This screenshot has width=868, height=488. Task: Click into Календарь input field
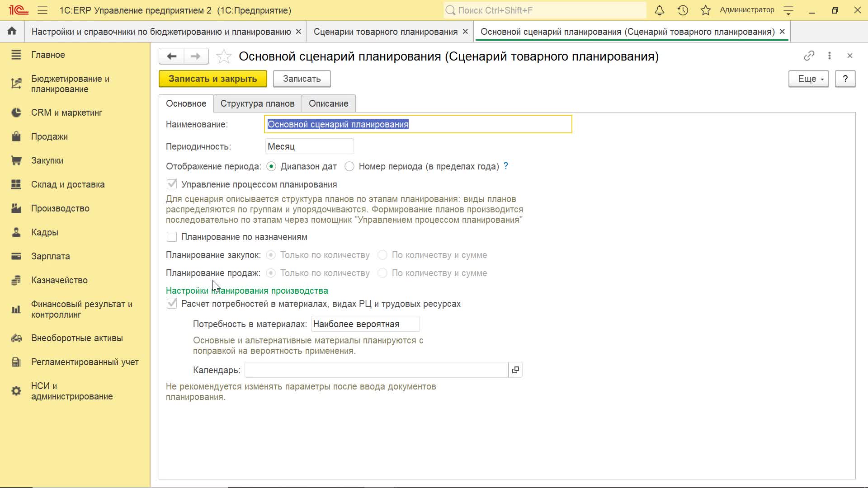coord(377,370)
